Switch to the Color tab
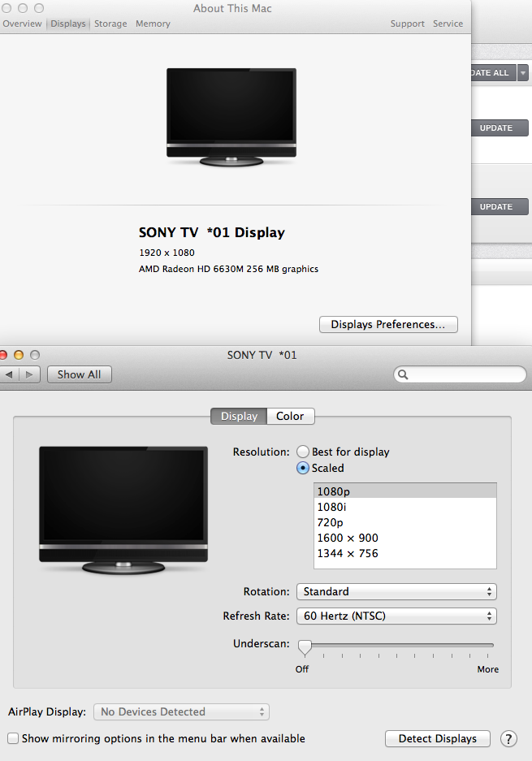Viewport: 532px width, 761px height. click(290, 417)
